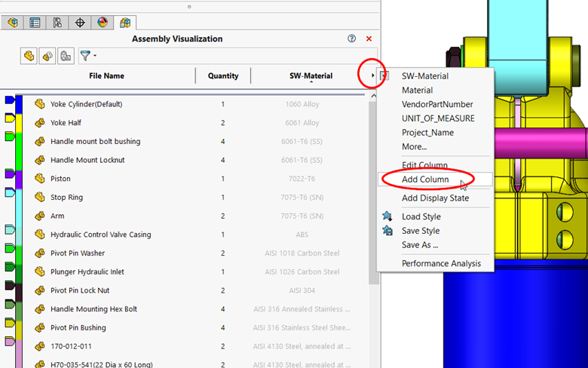The image size is (588, 368).
Task: Click the Pivot Pin Washer icon
Action: (x=40, y=253)
